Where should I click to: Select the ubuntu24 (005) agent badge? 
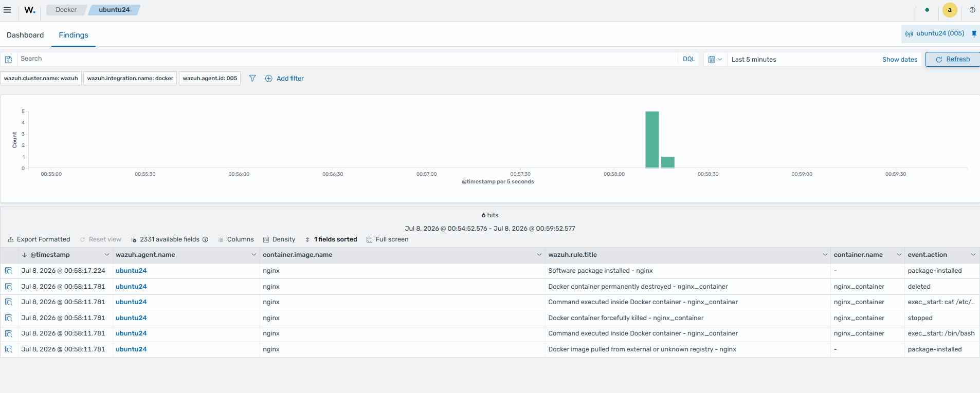pyautogui.click(x=935, y=33)
